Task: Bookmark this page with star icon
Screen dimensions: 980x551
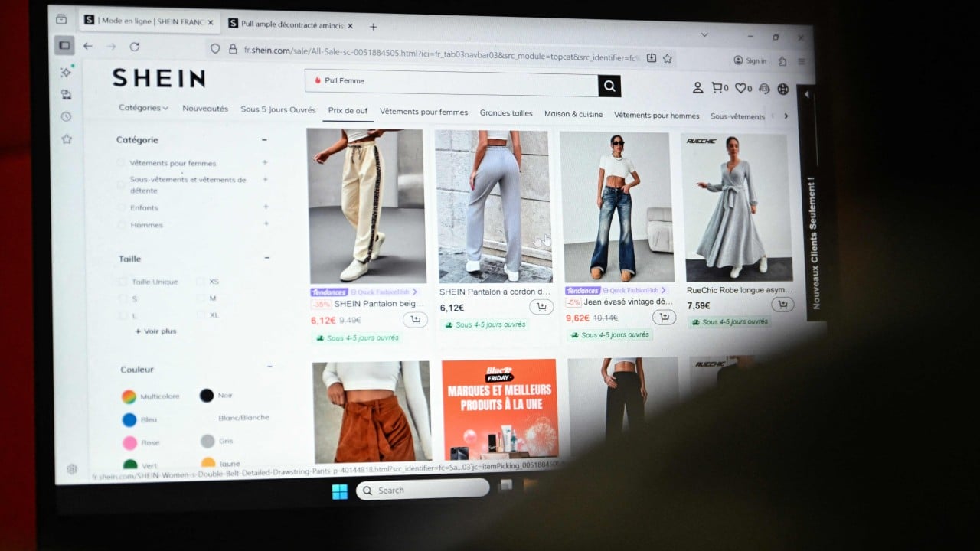Action: click(667, 58)
